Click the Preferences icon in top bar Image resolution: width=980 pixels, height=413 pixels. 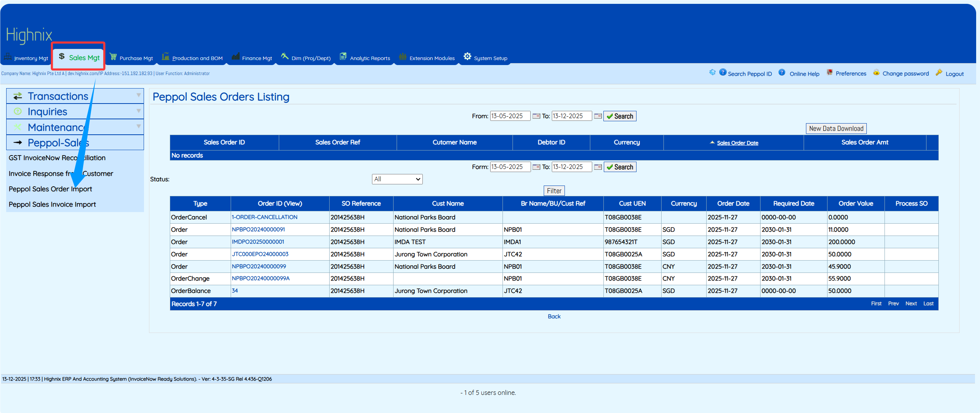point(829,73)
